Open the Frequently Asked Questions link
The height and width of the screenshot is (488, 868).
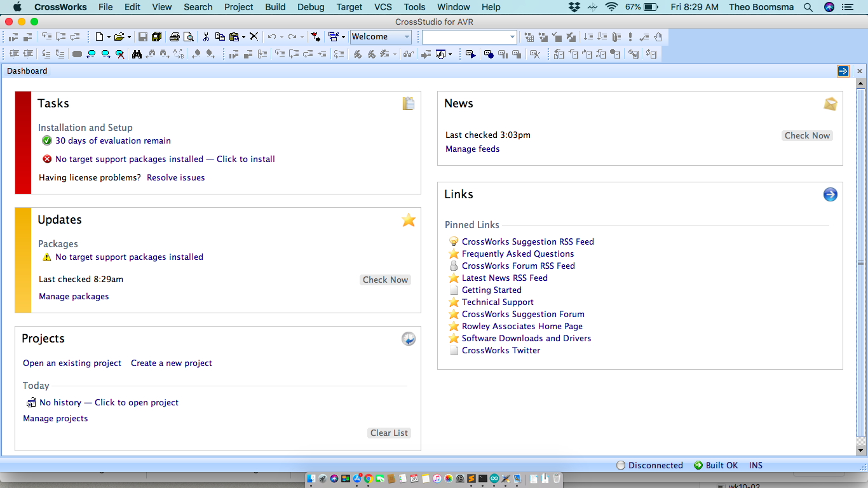tap(518, 254)
